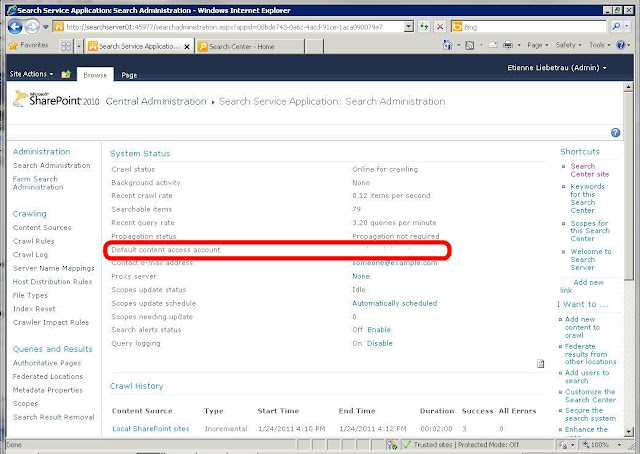This screenshot has width=640, height=454.
Task: Open the Safety menu dropdown
Action: 568,45
